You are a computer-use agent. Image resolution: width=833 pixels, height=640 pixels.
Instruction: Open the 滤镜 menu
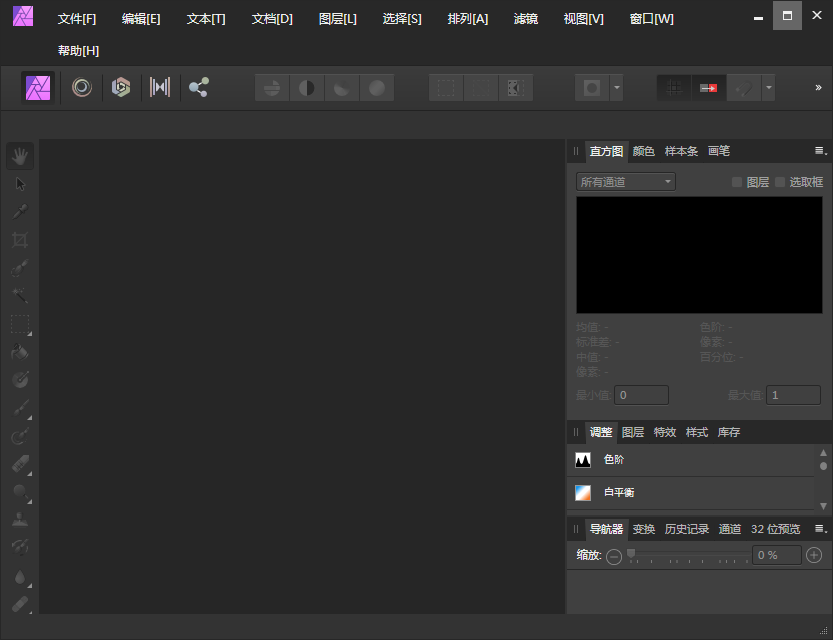525,19
